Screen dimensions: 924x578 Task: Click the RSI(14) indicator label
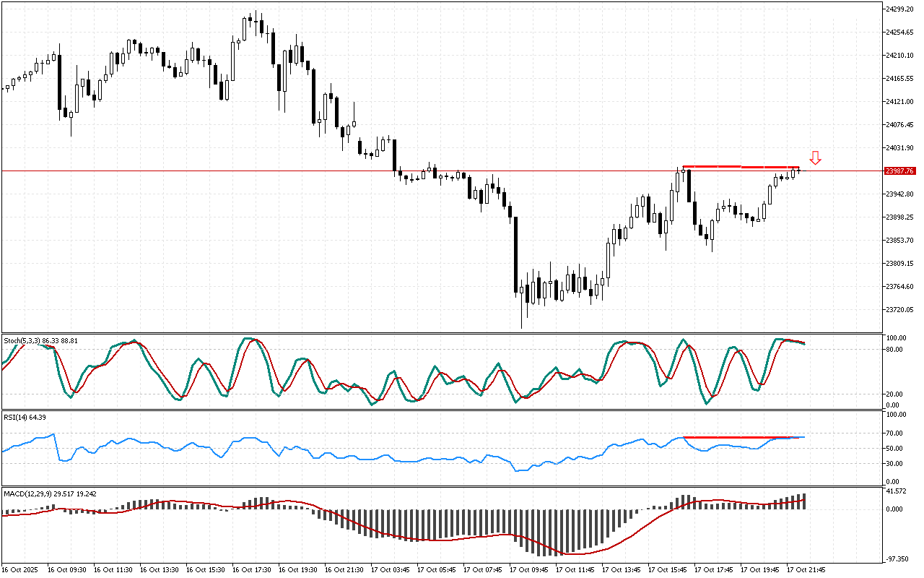(x=25, y=418)
